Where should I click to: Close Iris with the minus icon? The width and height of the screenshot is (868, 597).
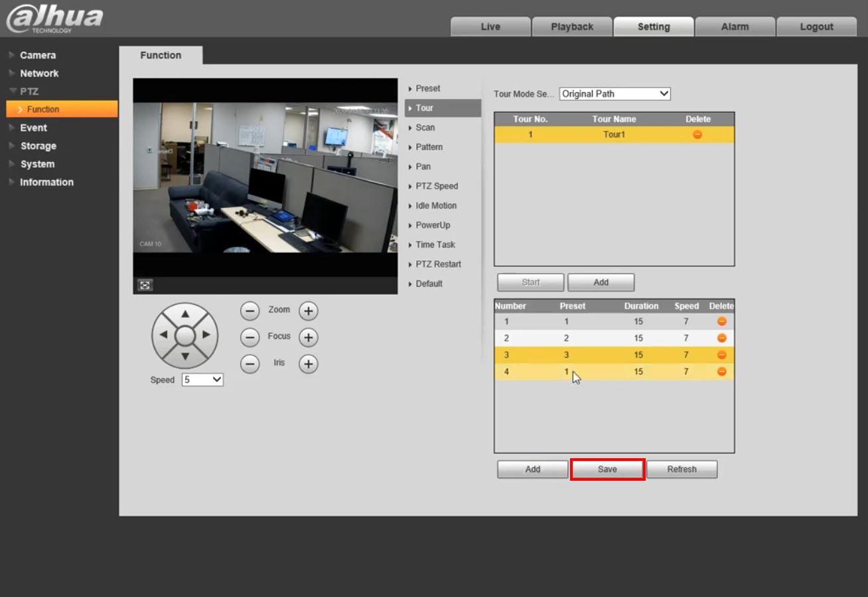coord(250,364)
